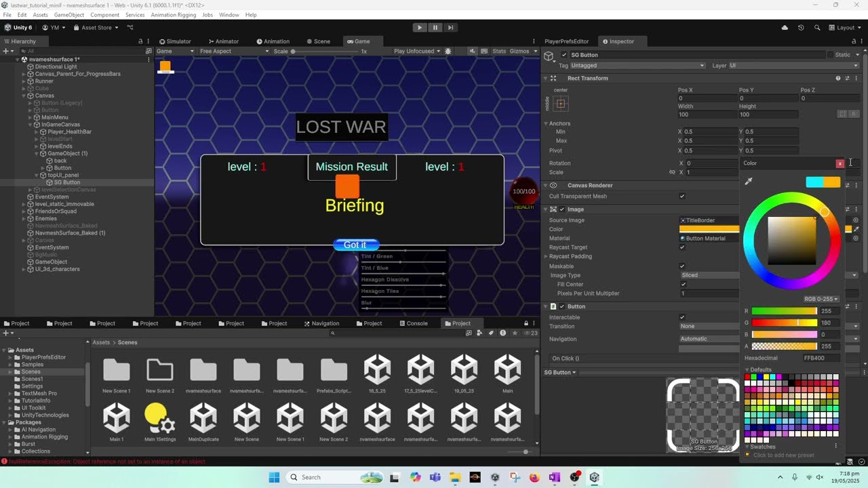Collapse the InGameCanvas hierarchy node
The width and height of the screenshot is (868, 488).
point(31,125)
